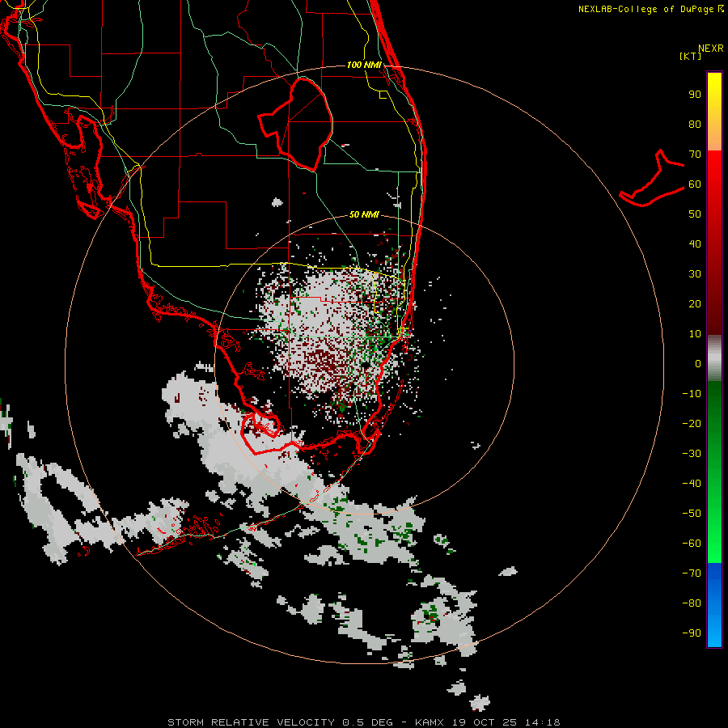The height and width of the screenshot is (728, 728).
Task: Click the -90 scale label
Action: point(692,633)
